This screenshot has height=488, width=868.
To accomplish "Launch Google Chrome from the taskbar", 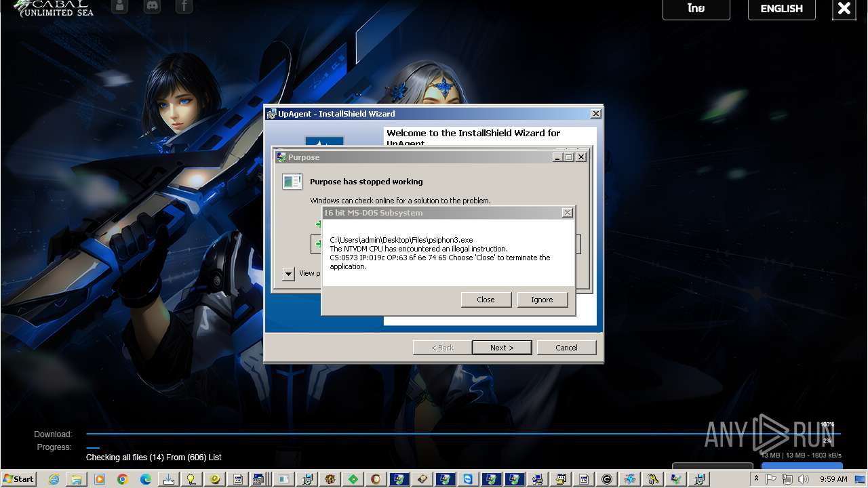I will [x=123, y=479].
